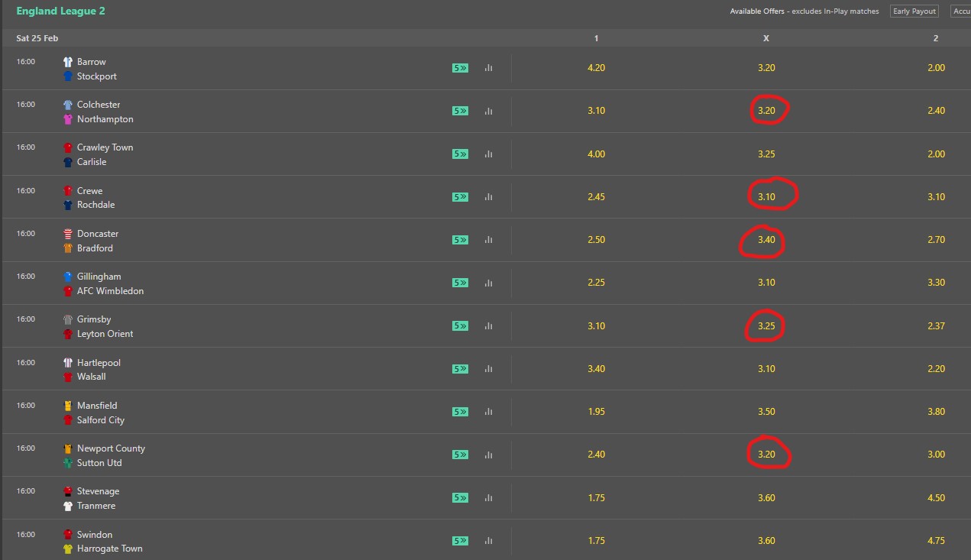This screenshot has height=560, width=971.
Task: Open the Mansfield team name
Action: (x=97, y=406)
